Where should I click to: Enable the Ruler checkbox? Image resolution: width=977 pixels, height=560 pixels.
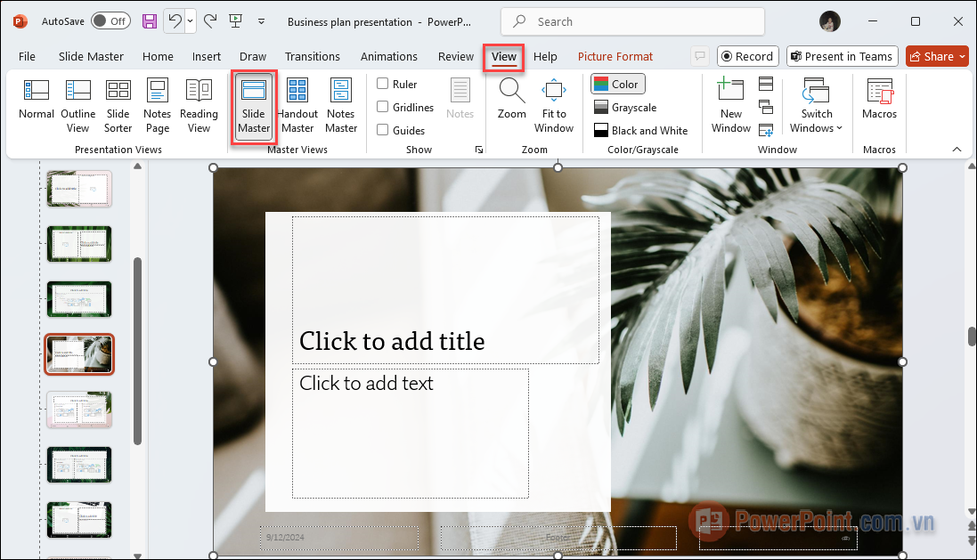point(383,84)
